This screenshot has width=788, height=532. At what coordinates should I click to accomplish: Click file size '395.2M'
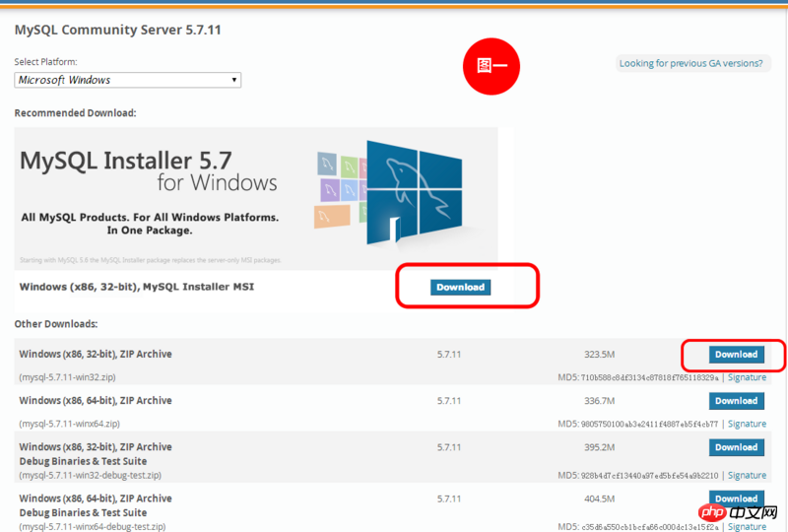click(599, 447)
